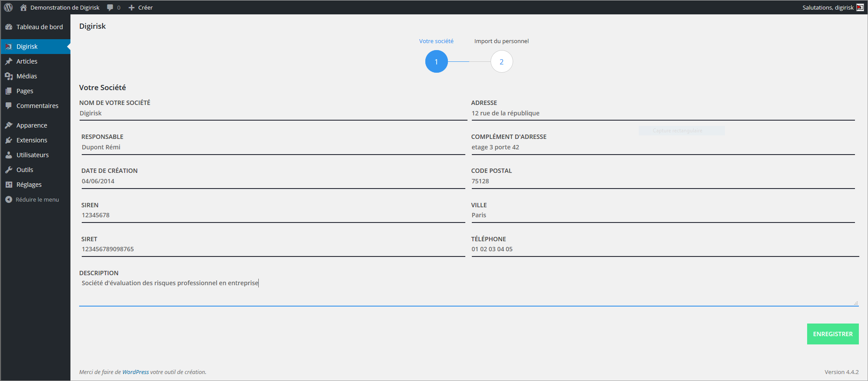
Task: Open Outils menu
Action: coord(35,170)
